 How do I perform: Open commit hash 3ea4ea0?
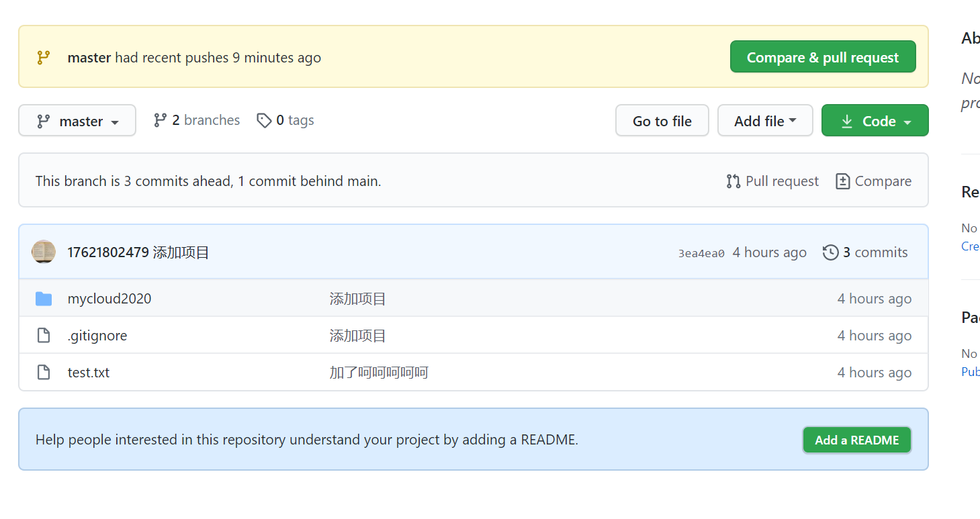coord(701,253)
